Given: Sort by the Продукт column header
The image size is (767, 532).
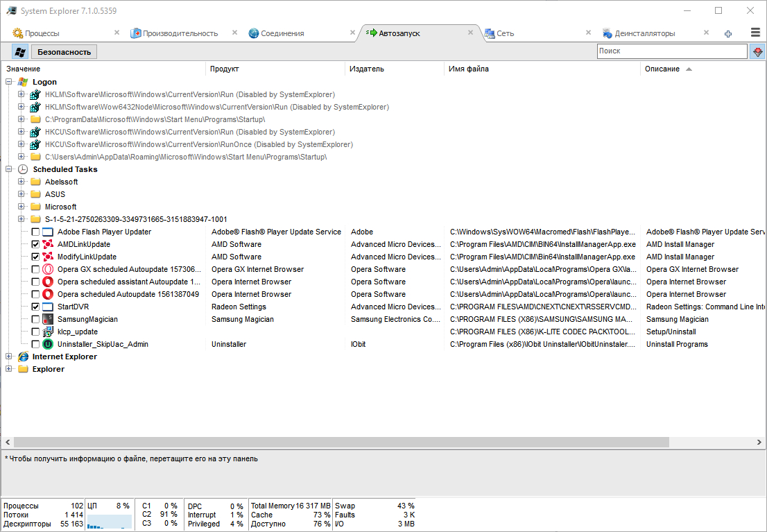Looking at the screenshot, I should [x=275, y=69].
